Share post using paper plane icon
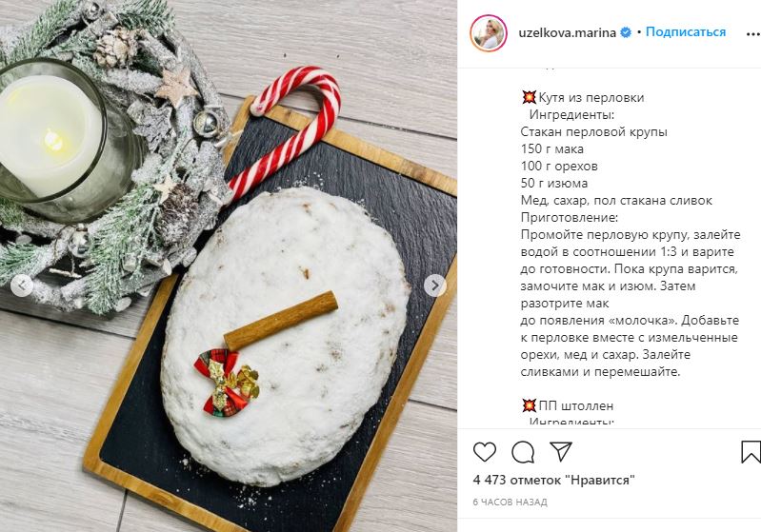 [561, 451]
